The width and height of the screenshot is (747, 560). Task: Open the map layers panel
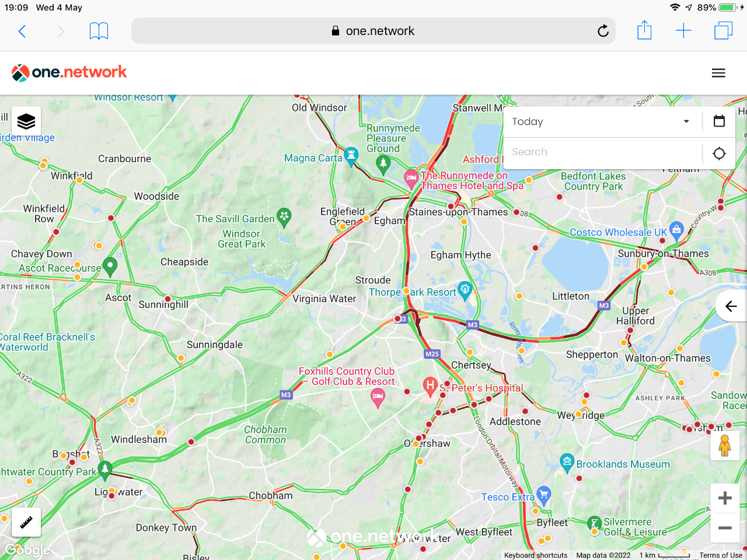click(x=26, y=121)
